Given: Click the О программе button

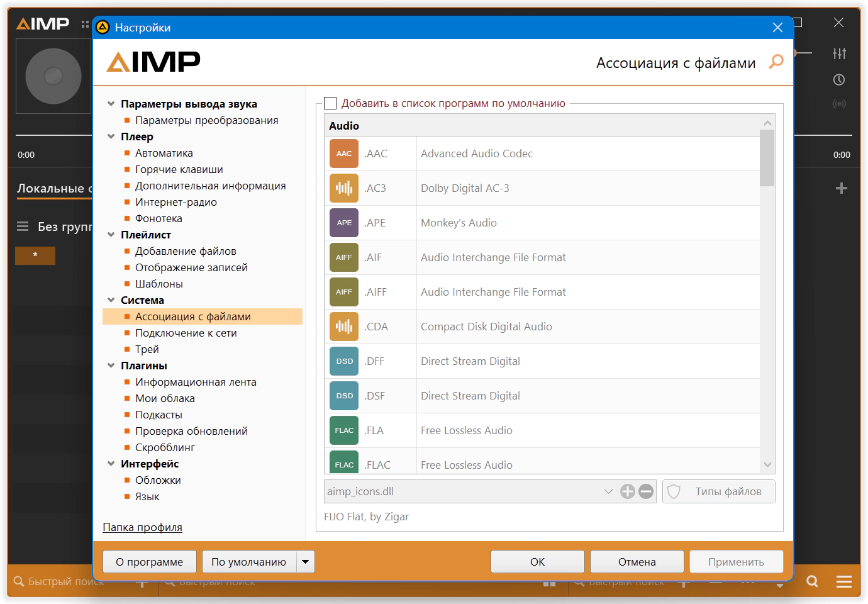Looking at the screenshot, I should coord(150,562).
